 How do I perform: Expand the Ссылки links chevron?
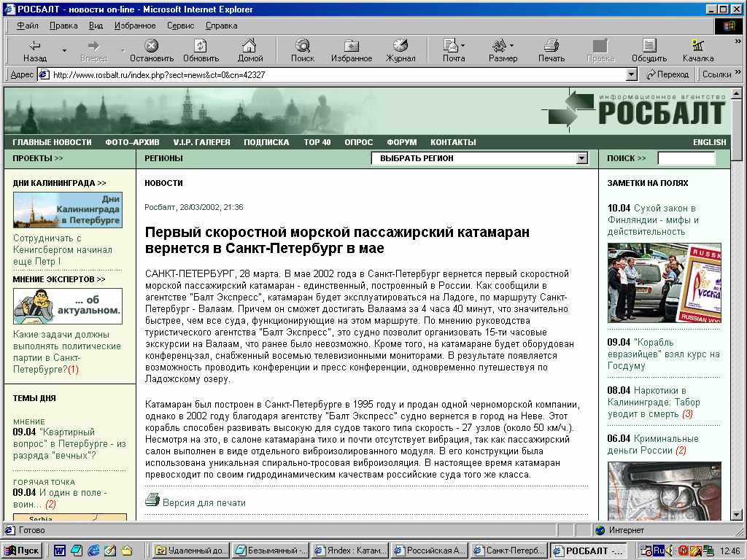point(738,72)
